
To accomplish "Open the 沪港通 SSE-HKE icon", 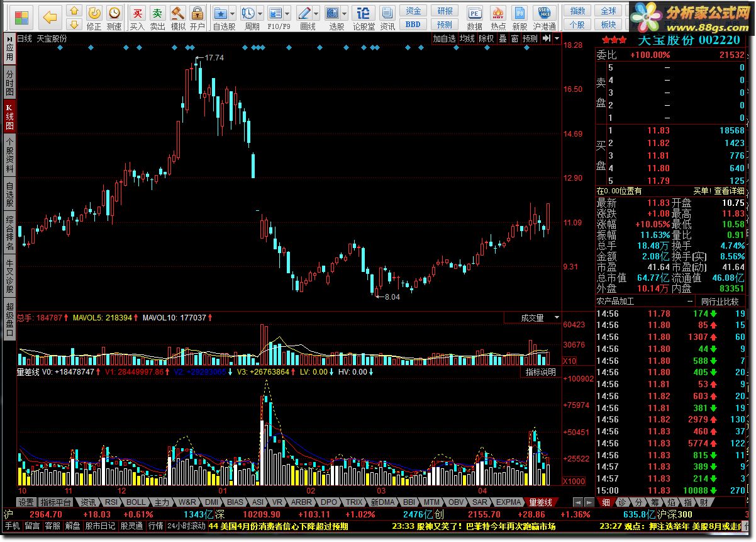I will click(544, 18).
